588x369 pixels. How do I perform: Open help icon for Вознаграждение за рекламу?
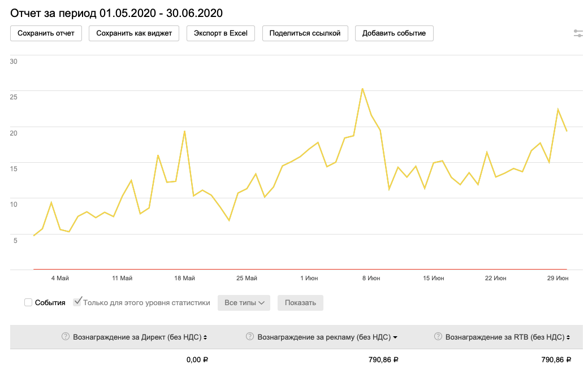click(x=250, y=336)
